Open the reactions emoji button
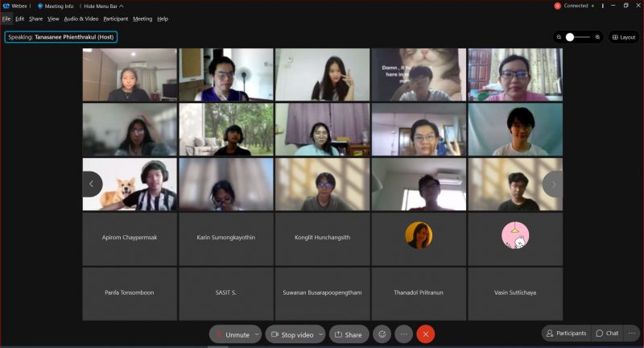Screen dimensions: 644x348 pyautogui.click(x=382, y=334)
